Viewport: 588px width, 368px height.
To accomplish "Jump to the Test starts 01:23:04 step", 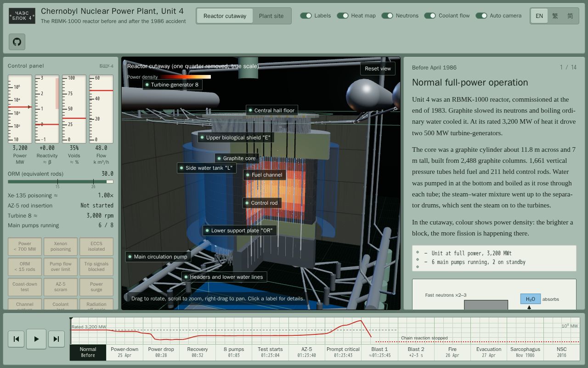I will (270, 352).
